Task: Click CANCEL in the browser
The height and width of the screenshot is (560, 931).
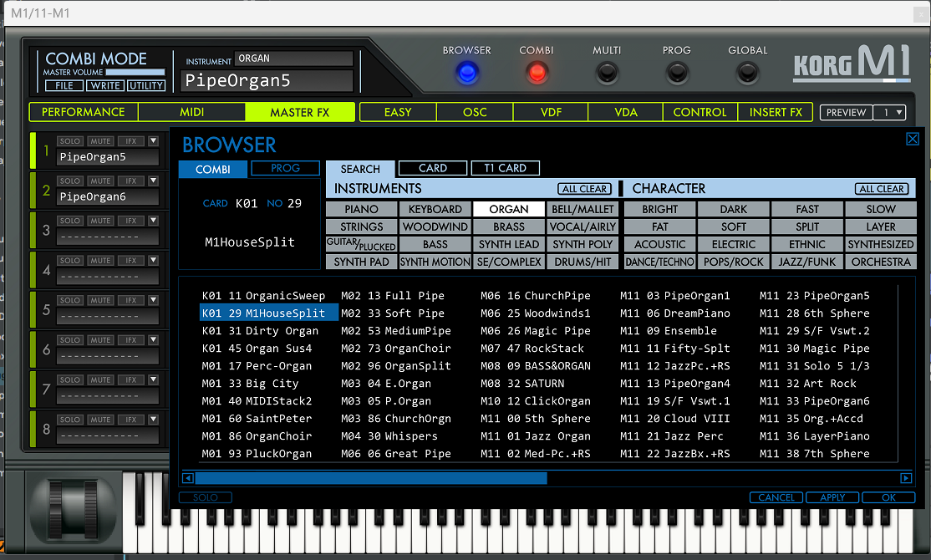Action: 776,497
